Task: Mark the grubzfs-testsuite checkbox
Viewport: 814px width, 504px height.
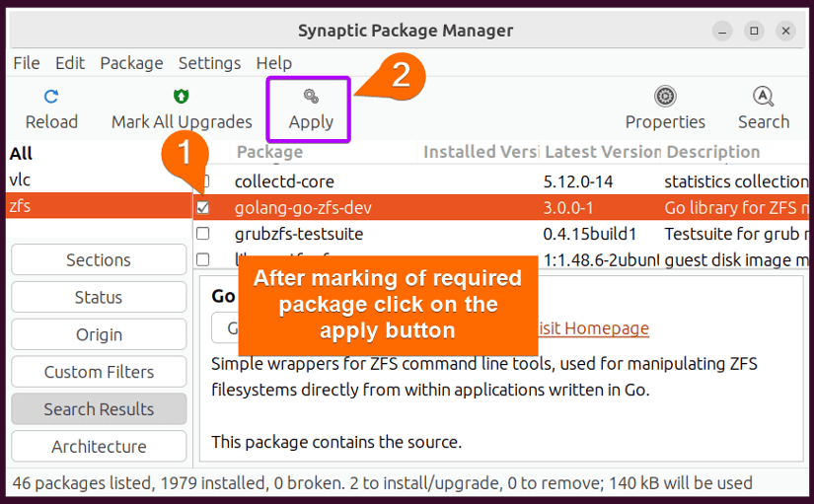Action: pyautogui.click(x=203, y=234)
